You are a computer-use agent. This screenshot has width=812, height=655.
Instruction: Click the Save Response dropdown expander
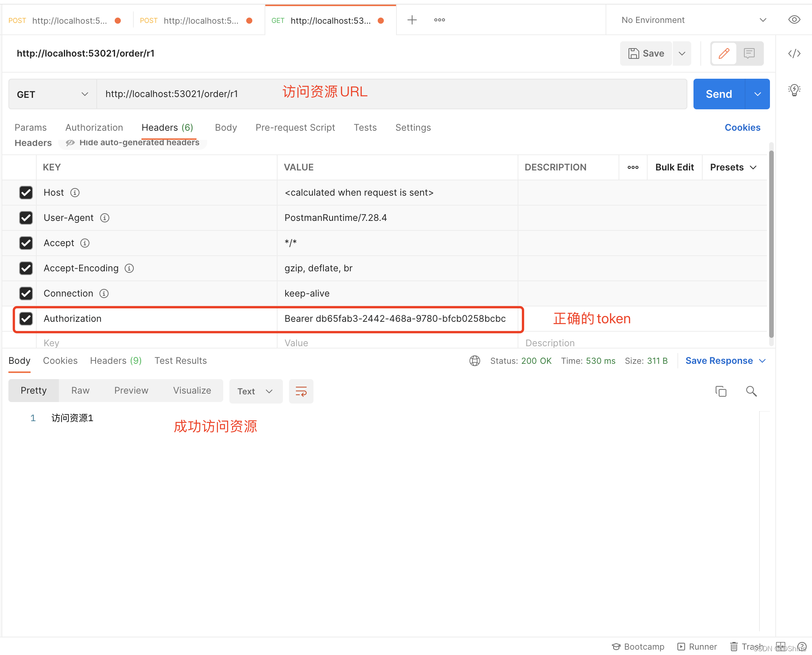[x=763, y=361]
